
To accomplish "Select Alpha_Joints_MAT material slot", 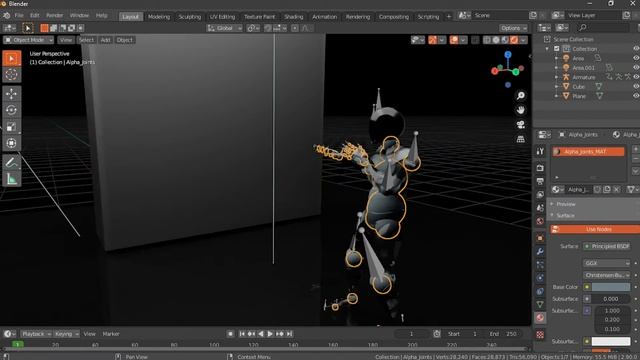I will click(588, 151).
